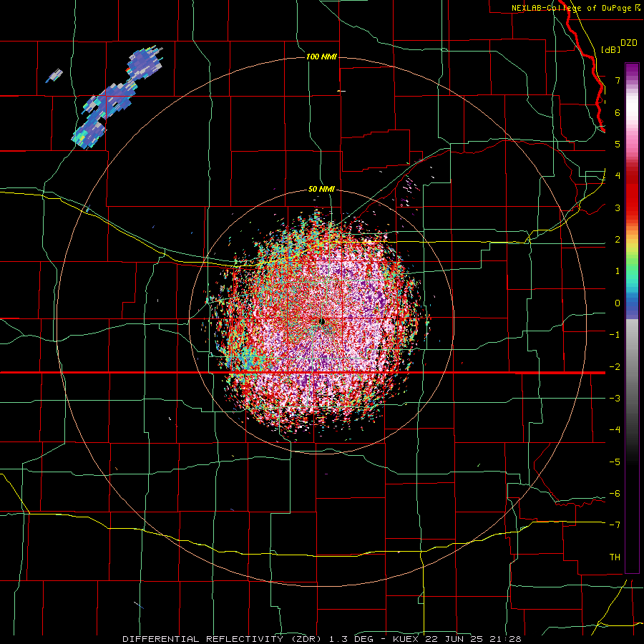
Task: Click the 3 value on color scale
Action: pyautogui.click(x=618, y=208)
